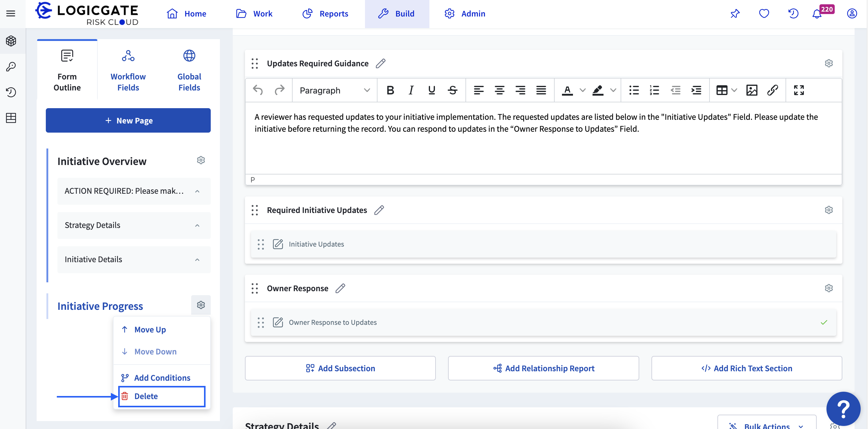Open the wrench tool icon in sidebar
Screen dimensions: 868x429
pos(11,66)
